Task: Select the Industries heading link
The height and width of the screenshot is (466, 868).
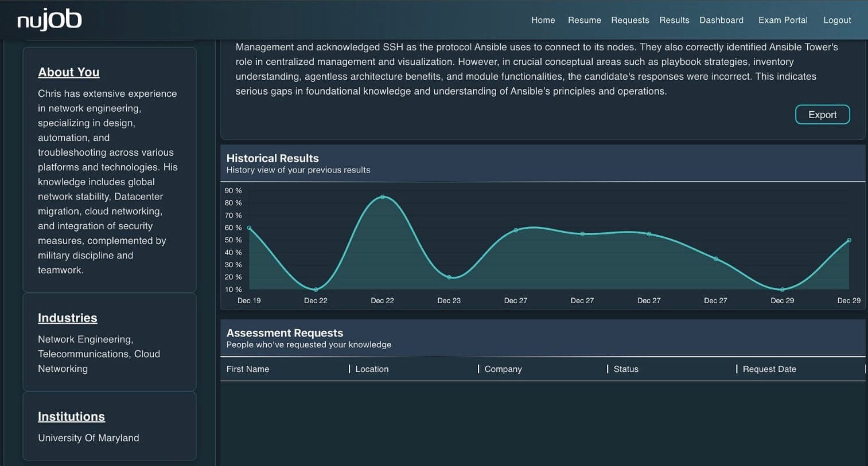Action: tap(67, 318)
